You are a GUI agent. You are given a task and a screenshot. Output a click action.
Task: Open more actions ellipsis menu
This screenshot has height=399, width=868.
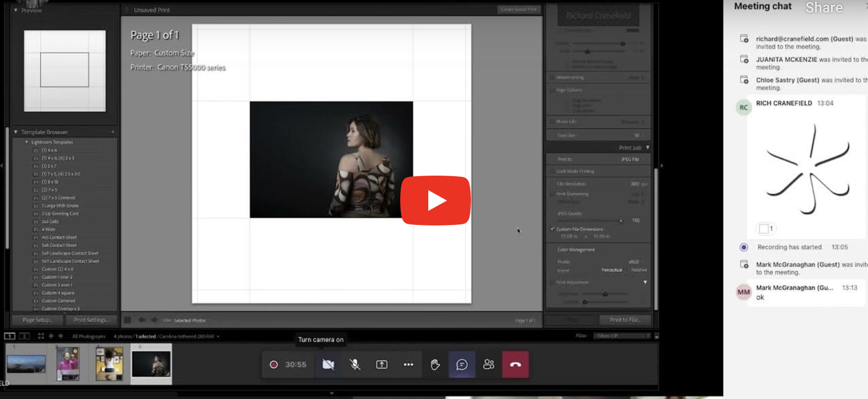coord(409,365)
